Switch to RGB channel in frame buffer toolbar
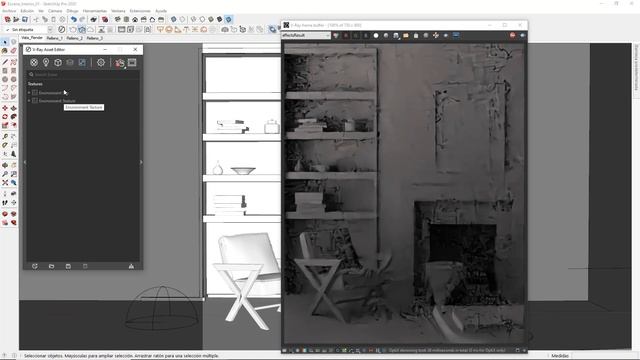The height and width of the screenshot is (360, 640). click(336, 36)
